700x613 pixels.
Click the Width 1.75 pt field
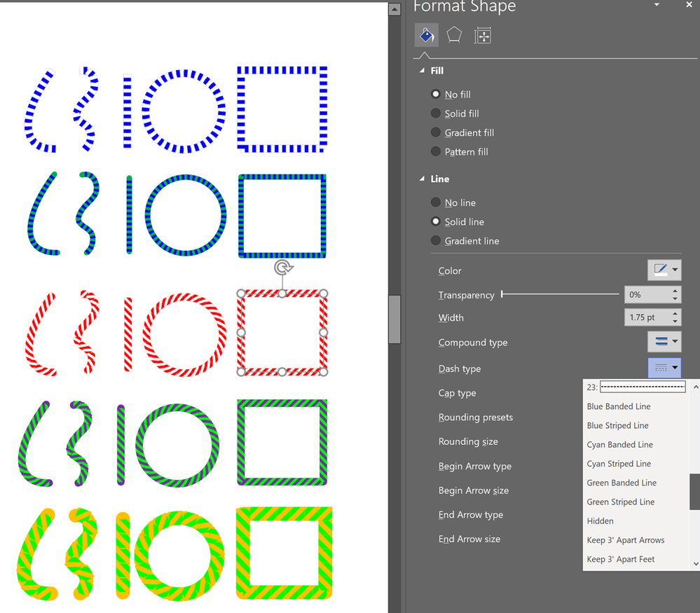coord(647,317)
